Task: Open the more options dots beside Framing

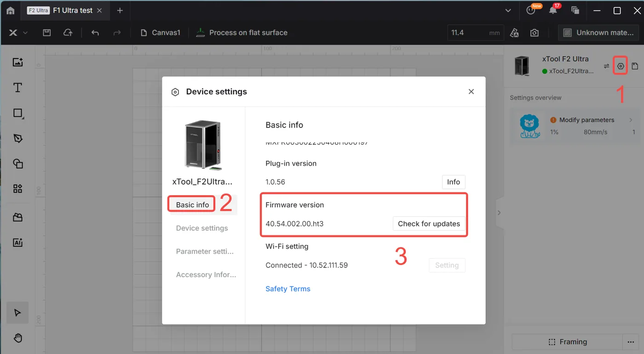Action: 630,342
